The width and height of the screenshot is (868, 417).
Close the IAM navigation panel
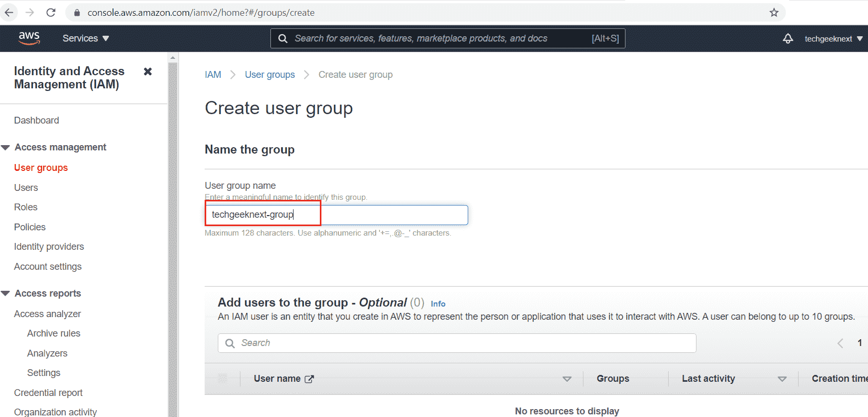tap(148, 71)
